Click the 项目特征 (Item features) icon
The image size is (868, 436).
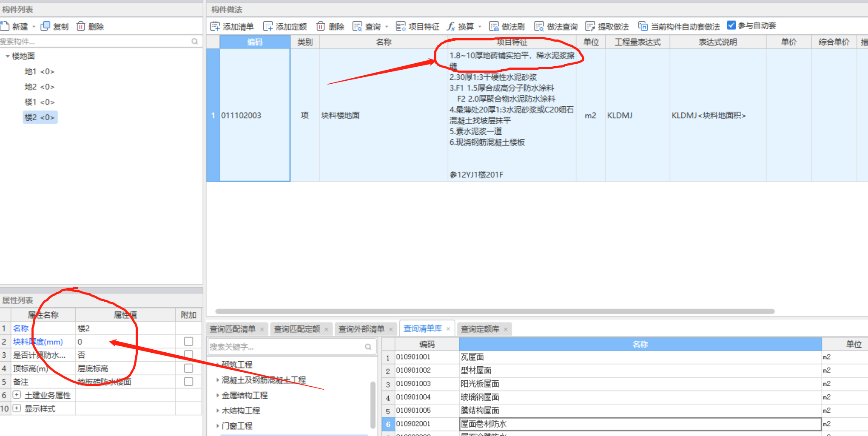tap(400, 26)
